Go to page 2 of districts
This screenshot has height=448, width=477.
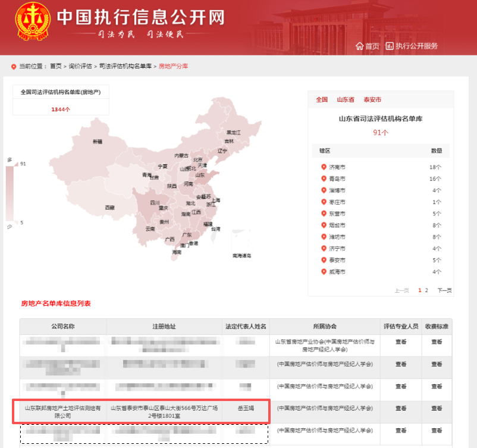426,290
